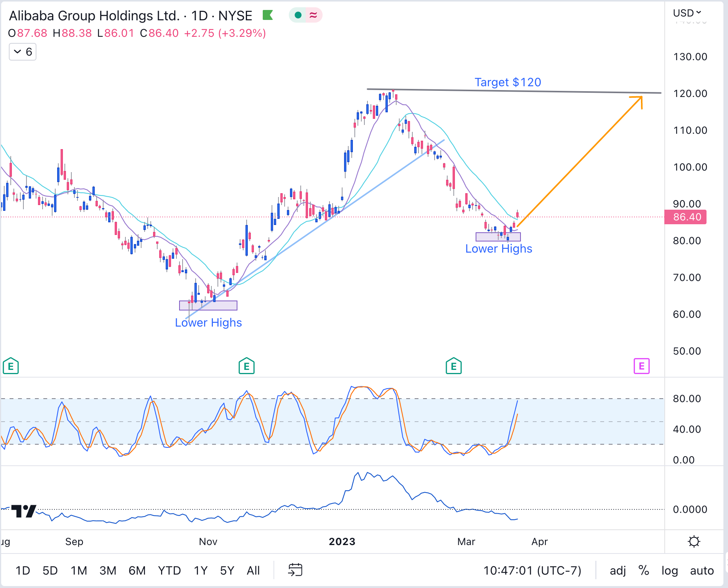Click the 120.00 price axis label
The width and height of the screenshot is (728, 588).
point(690,94)
